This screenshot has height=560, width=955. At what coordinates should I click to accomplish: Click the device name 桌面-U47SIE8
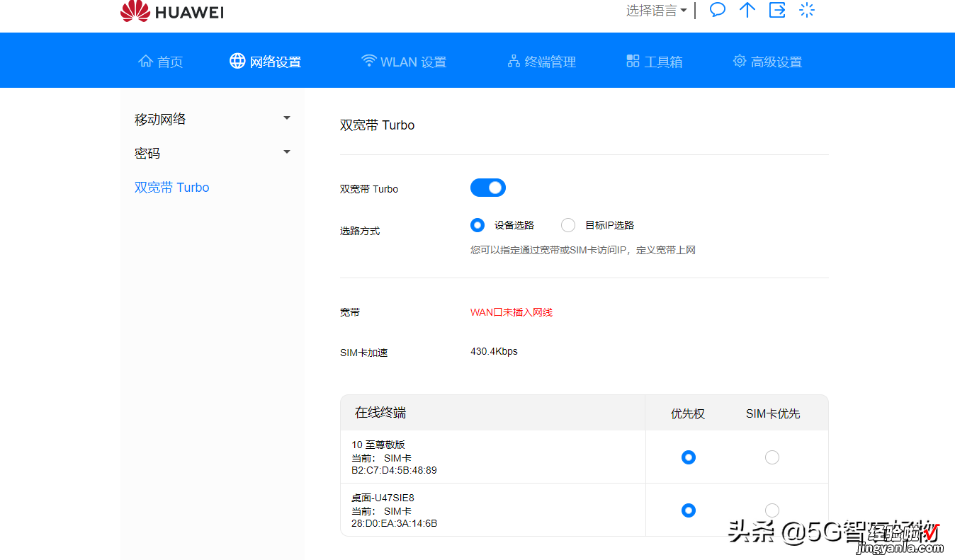(x=383, y=498)
